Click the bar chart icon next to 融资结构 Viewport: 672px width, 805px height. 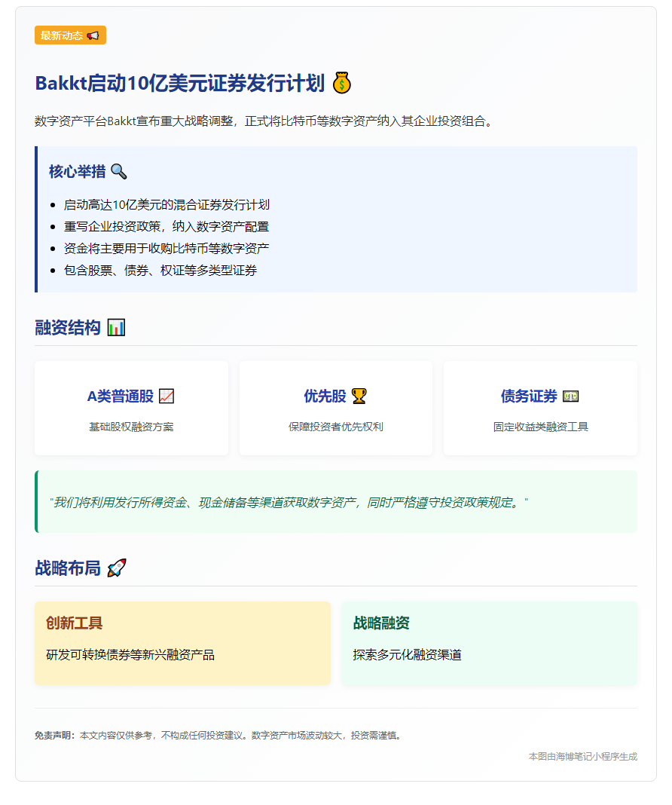pyautogui.click(x=117, y=328)
